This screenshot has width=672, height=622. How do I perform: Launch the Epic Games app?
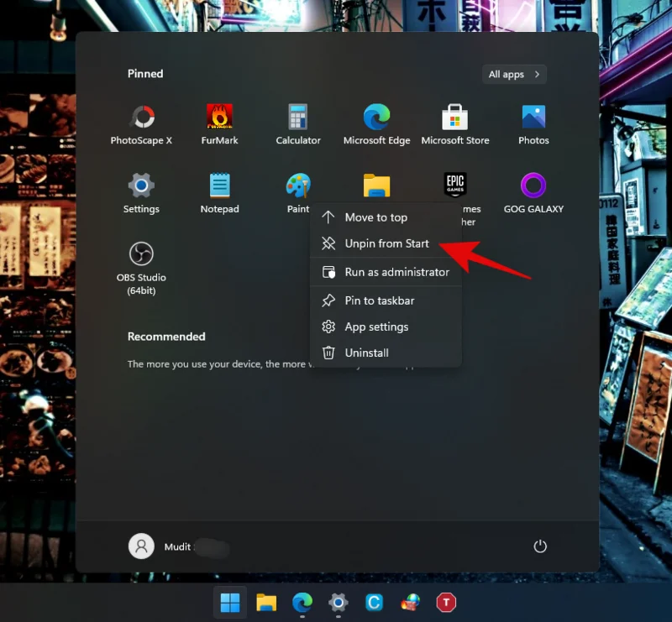coord(455,184)
